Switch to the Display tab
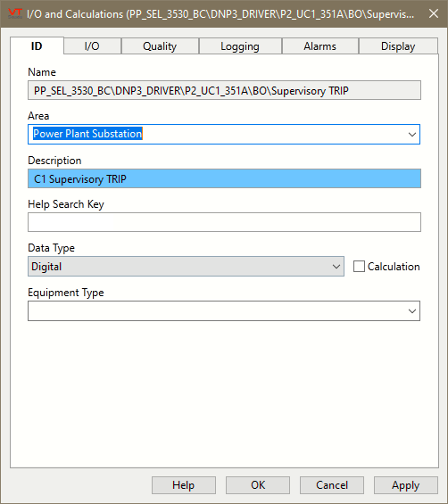448x504 pixels. tap(398, 46)
